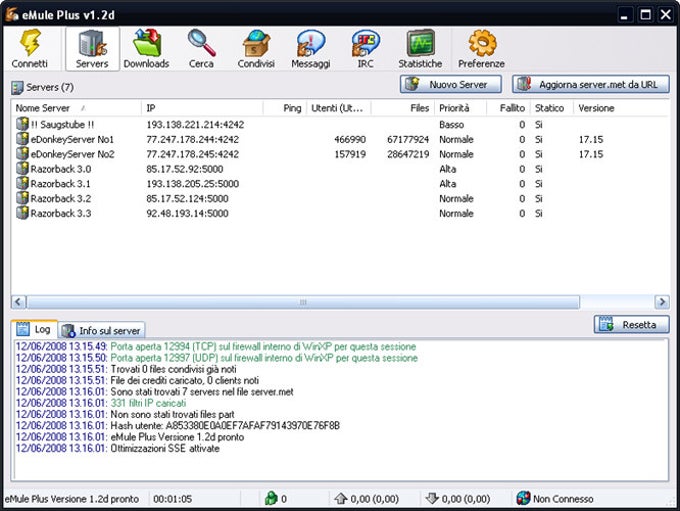Open the Statistiche graph monitor icon

tap(420, 43)
